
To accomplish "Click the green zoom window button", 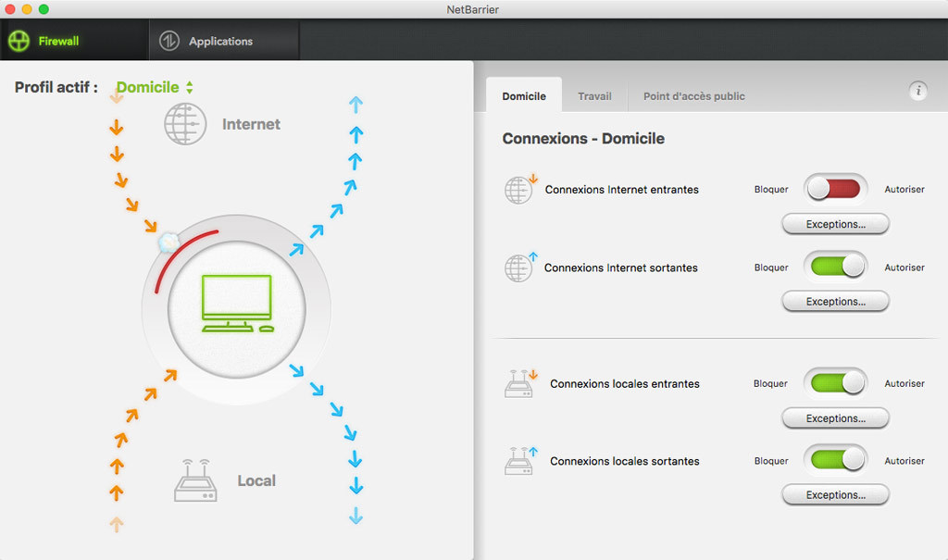I will pyautogui.click(x=44, y=9).
